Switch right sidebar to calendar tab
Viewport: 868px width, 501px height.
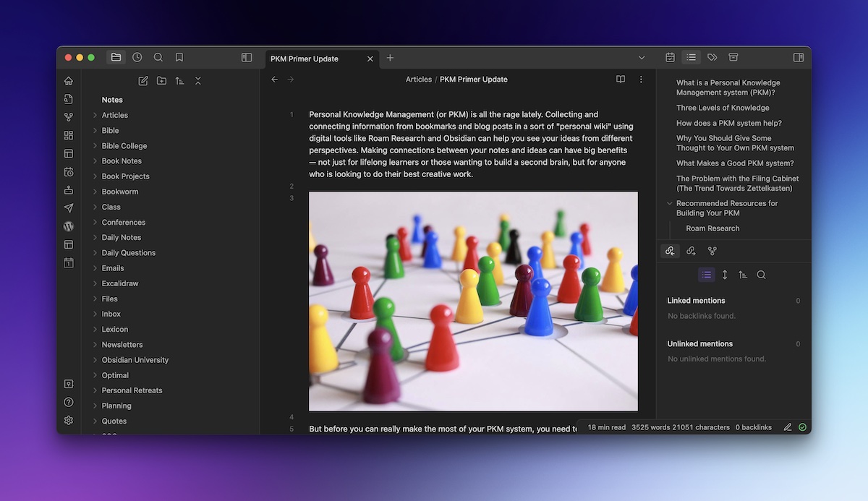(x=671, y=57)
